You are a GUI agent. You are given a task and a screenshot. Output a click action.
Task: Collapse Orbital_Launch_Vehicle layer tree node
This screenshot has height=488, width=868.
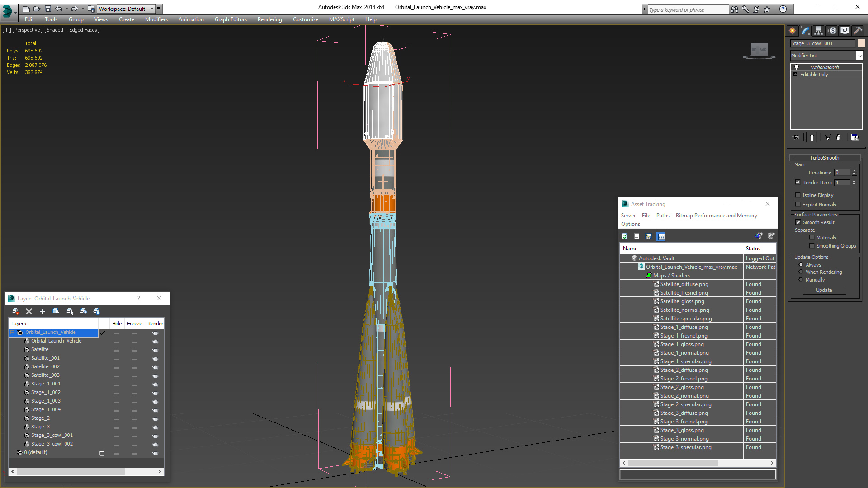coord(12,333)
